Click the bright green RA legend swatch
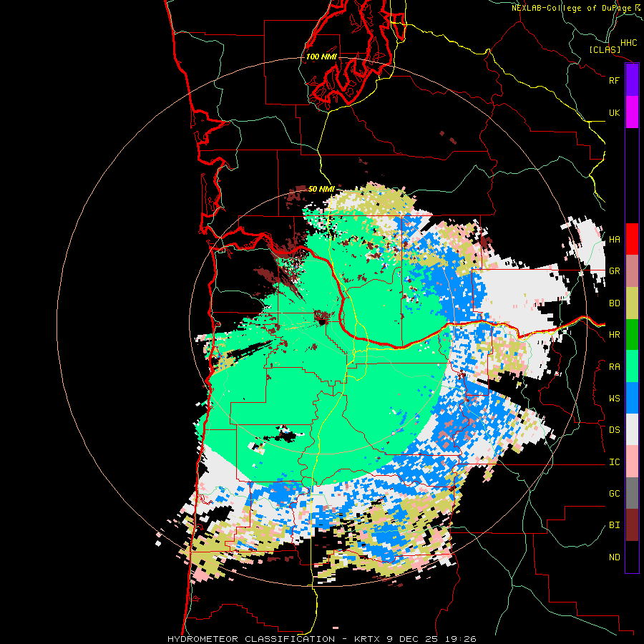The height and width of the screenshot is (644, 644). (x=632, y=366)
